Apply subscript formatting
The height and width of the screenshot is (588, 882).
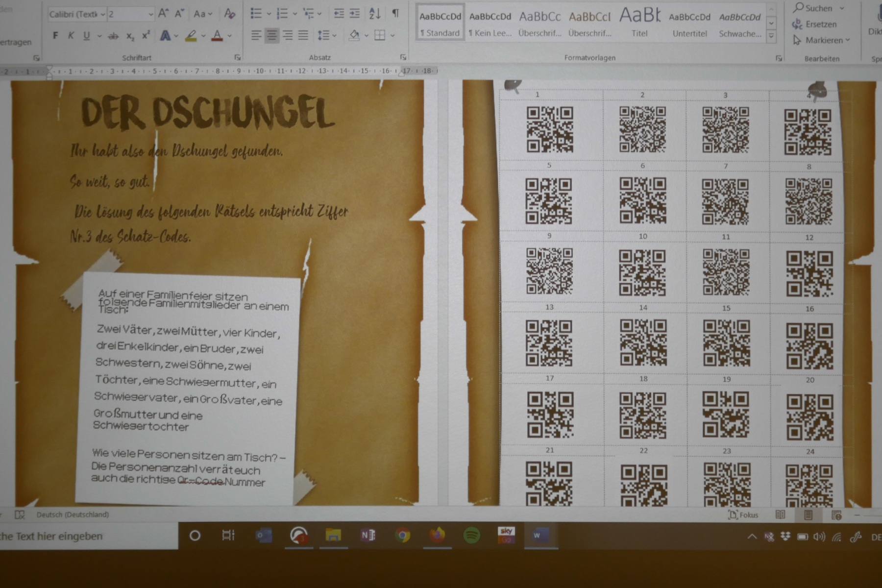click(130, 36)
